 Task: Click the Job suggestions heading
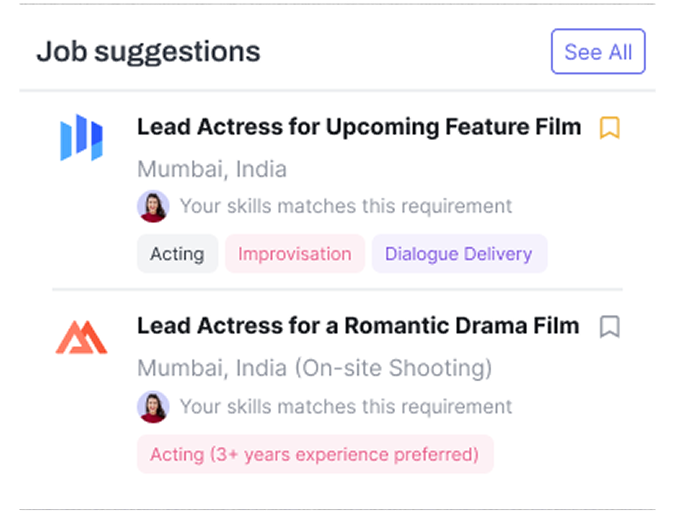click(148, 52)
